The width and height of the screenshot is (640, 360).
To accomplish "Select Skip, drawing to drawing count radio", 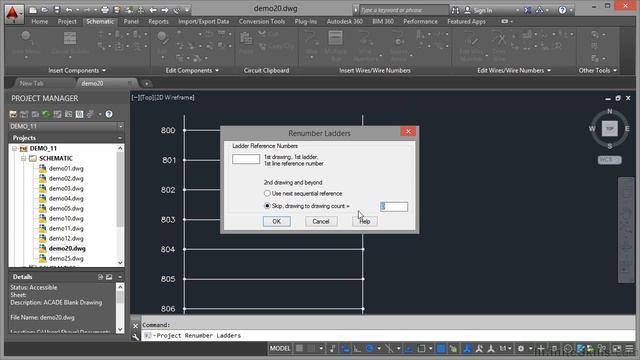I will [267, 206].
